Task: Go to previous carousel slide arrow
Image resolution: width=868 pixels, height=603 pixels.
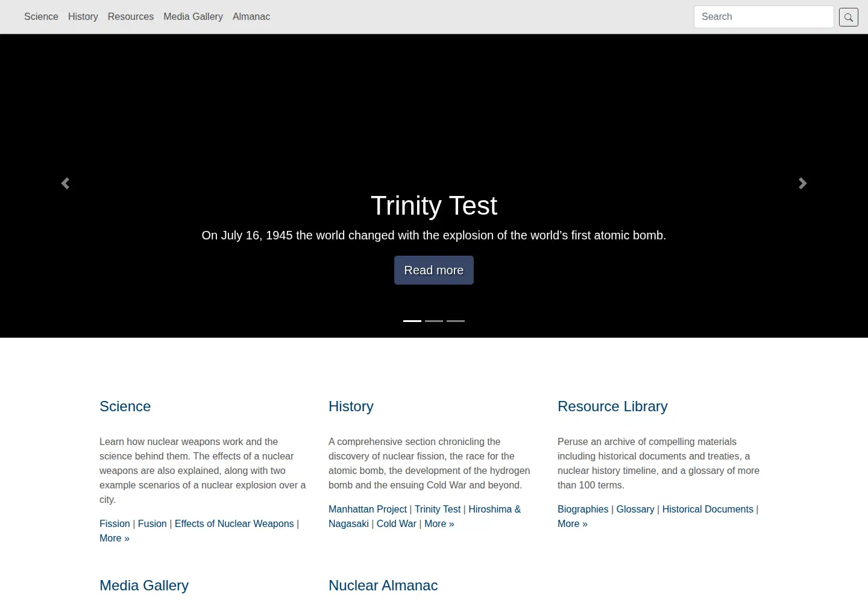Action: (65, 183)
